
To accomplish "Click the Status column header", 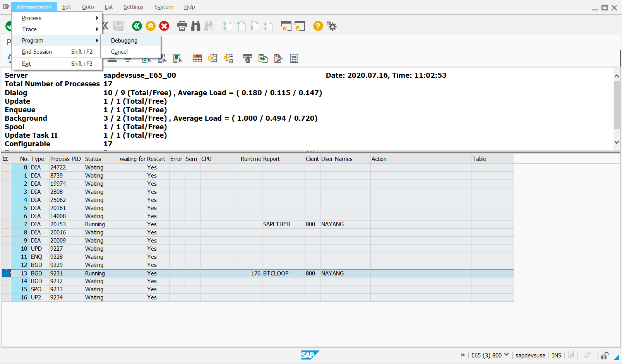I will (x=93, y=159).
